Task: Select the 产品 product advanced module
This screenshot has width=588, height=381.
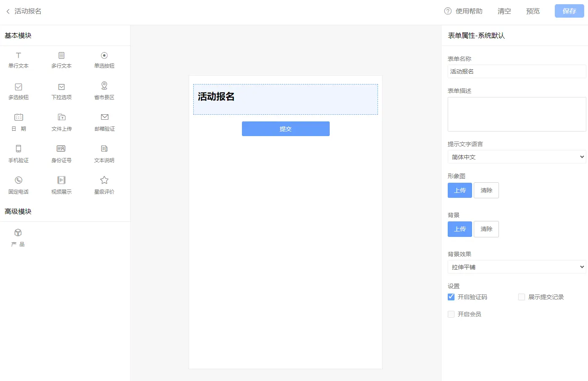Action: point(18,238)
